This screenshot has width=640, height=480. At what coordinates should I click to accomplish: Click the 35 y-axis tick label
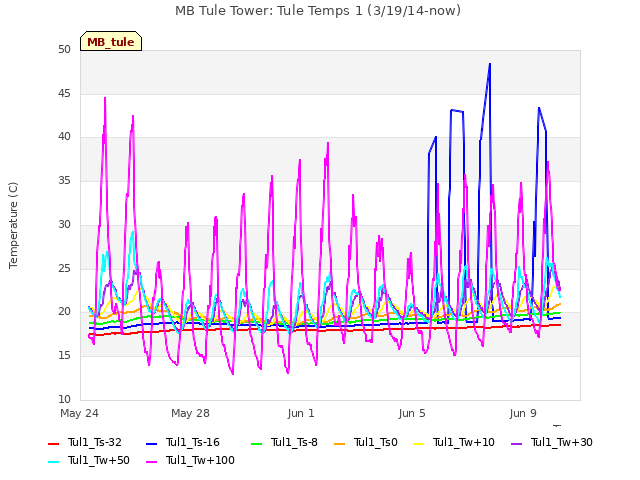[x=64, y=180]
